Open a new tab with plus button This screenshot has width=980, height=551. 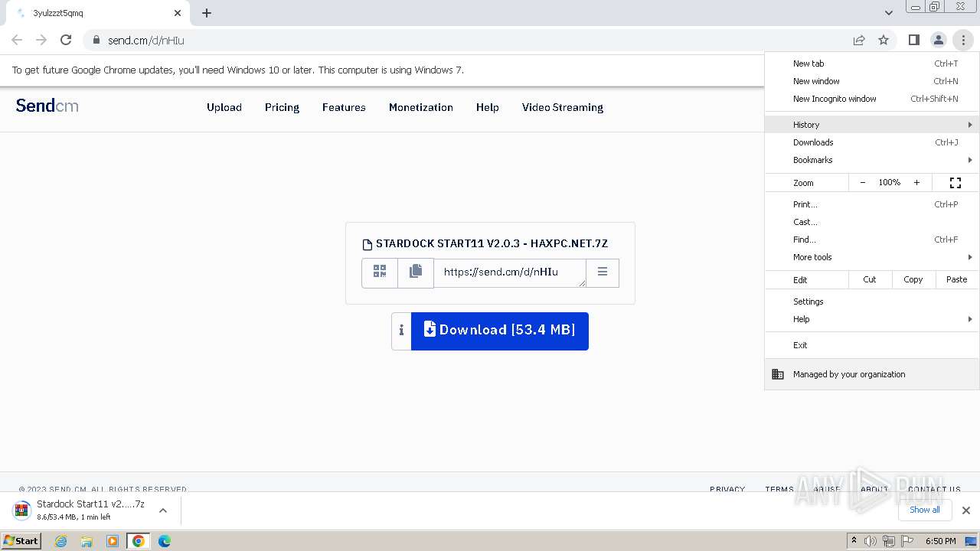click(x=207, y=13)
